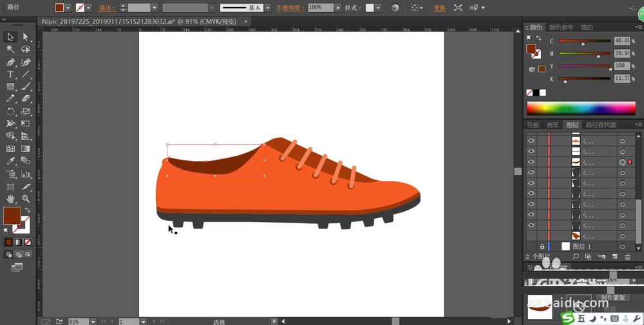Toggle visibility of the selected path layer
The height and width of the screenshot is (325, 644).
(531, 162)
